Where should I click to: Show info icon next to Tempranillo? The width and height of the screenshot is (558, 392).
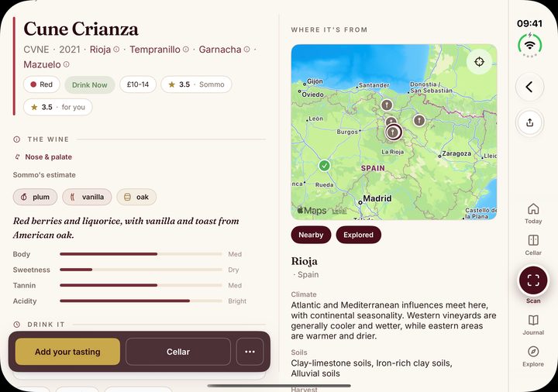(186, 50)
